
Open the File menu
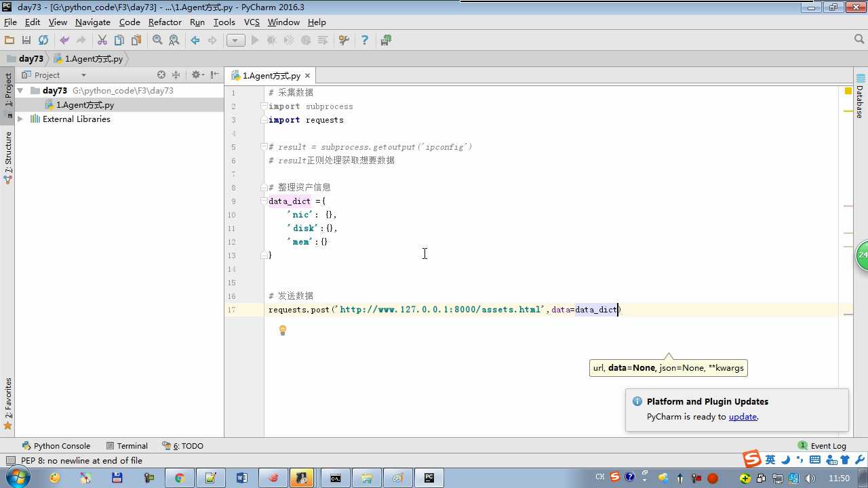[10, 22]
